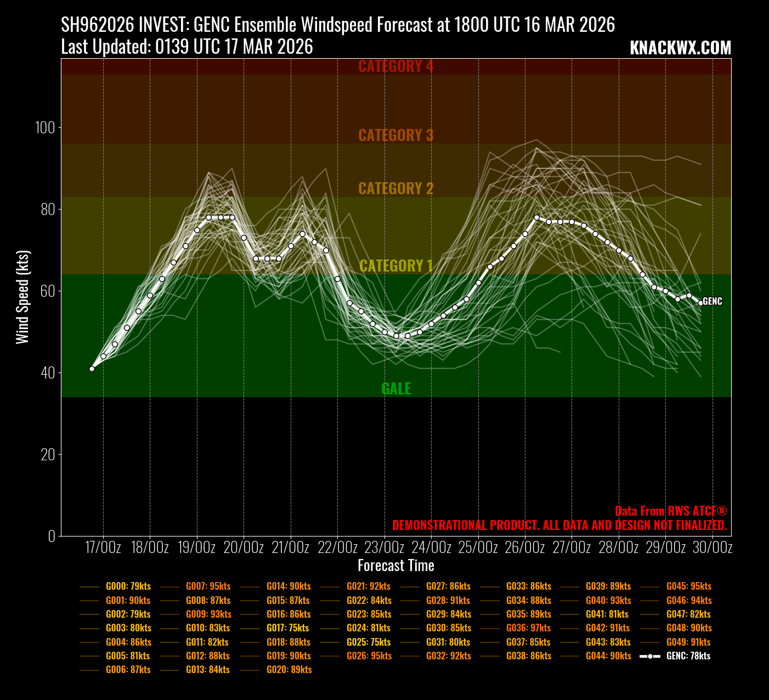Screen dimensions: 769x700
Task: Click the GALE band label
Action: 395,389
